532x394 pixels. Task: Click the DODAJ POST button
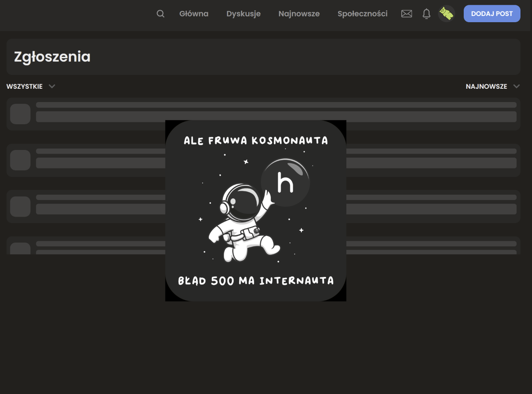(x=492, y=14)
